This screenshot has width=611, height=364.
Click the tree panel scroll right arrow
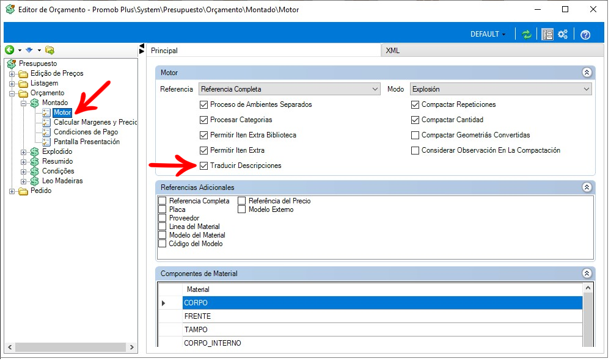(132, 348)
